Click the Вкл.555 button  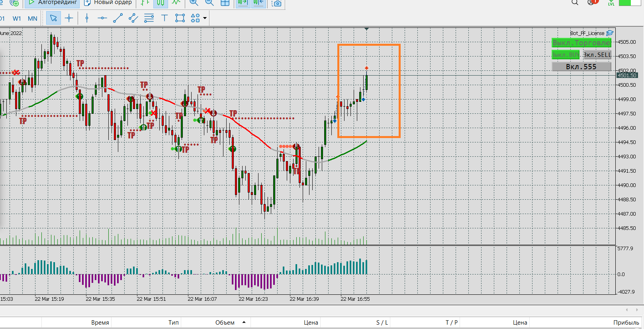(x=581, y=66)
